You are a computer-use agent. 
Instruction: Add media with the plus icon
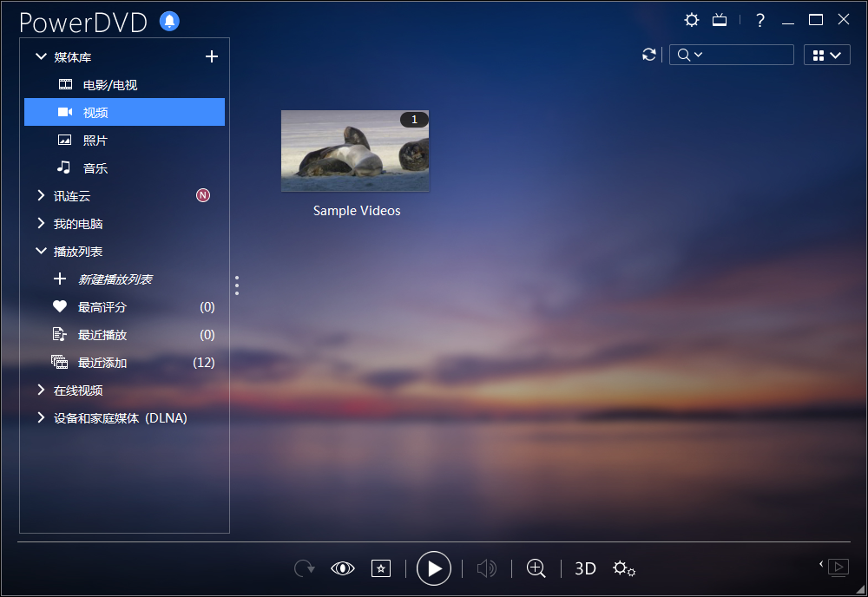[211, 57]
